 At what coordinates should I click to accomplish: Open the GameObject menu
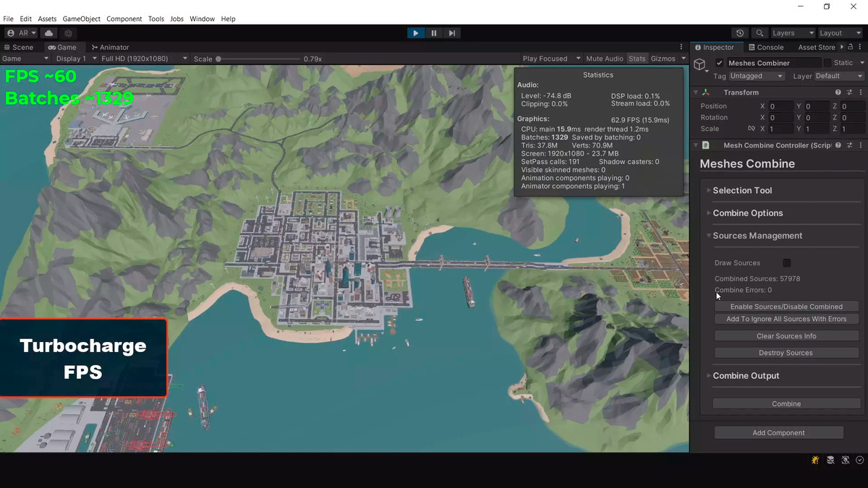[81, 19]
